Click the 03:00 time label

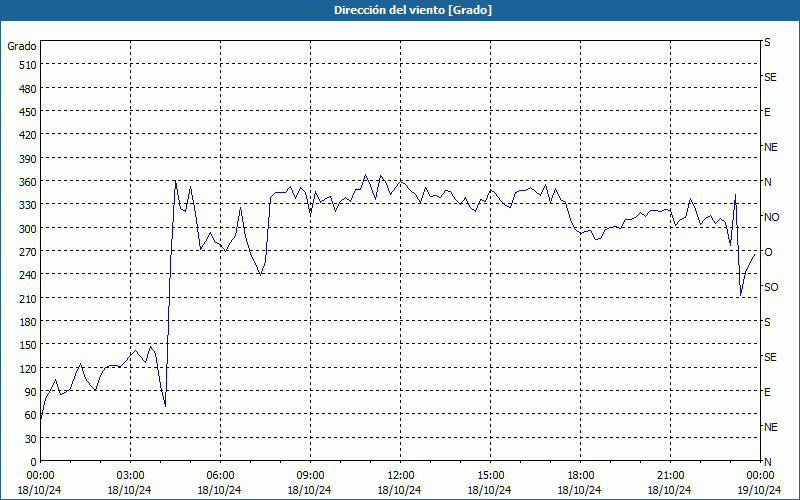tap(131, 475)
